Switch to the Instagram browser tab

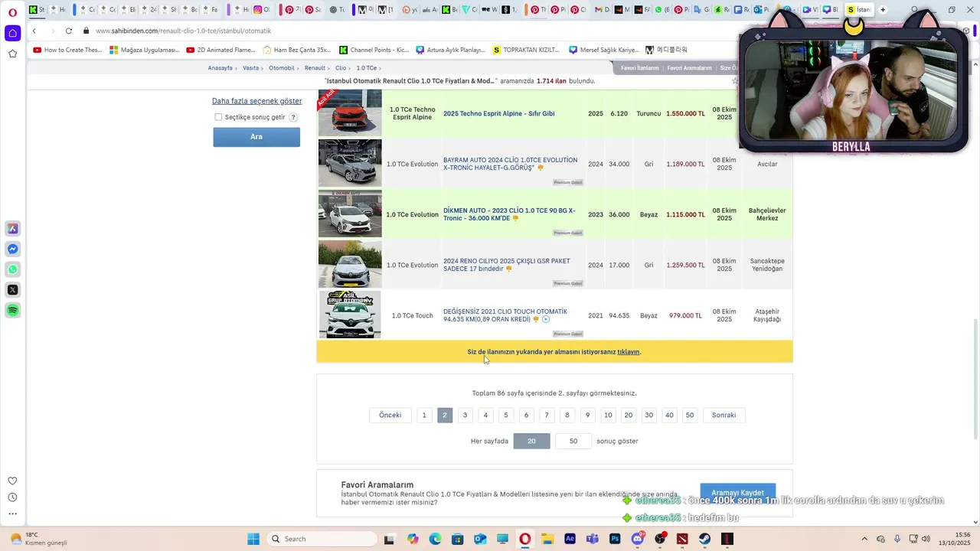[x=261, y=10]
